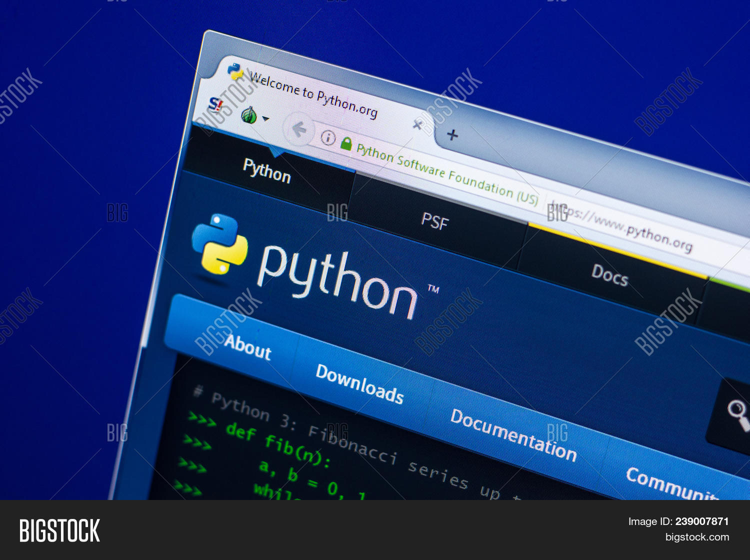Screen dimensions: 750x560
Task: Go back using the browser back arrow
Action: pos(299,129)
